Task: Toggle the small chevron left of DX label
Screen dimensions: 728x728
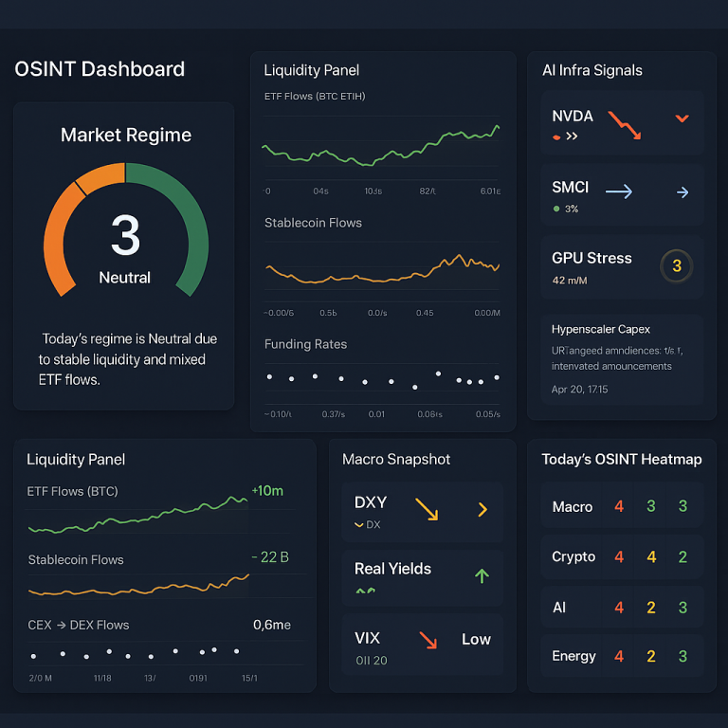Action: [358, 524]
